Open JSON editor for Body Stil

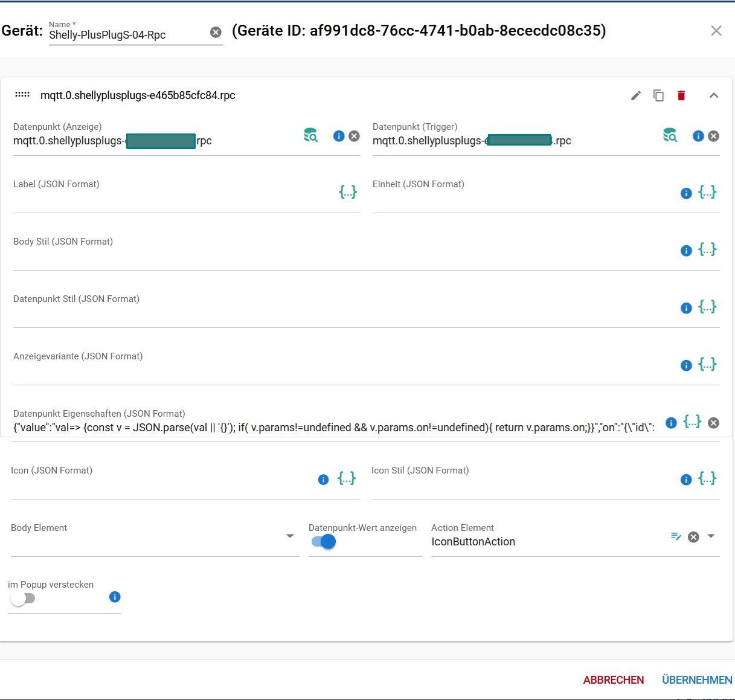coord(707,249)
